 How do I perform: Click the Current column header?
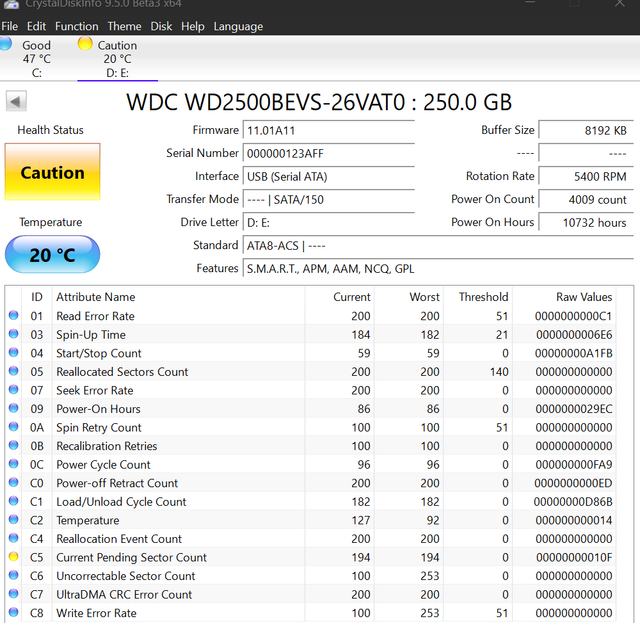click(x=351, y=297)
